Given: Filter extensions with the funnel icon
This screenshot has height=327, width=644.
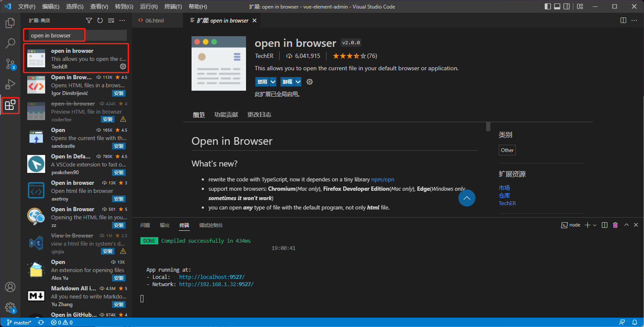Looking at the screenshot, I should 89,20.
